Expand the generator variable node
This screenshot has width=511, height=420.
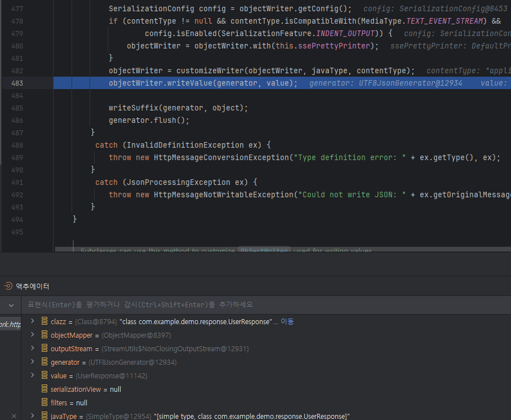click(x=32, y=361)
